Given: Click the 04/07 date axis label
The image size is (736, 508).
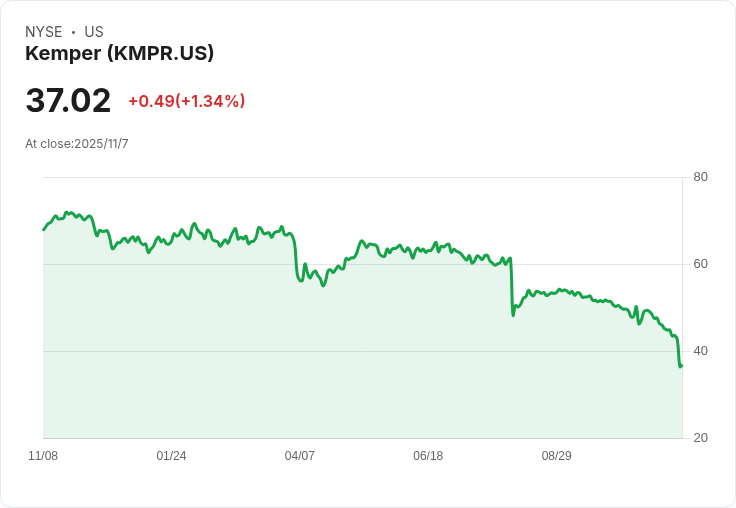Looking at the screenshot, I should click(x=299, y=456).
